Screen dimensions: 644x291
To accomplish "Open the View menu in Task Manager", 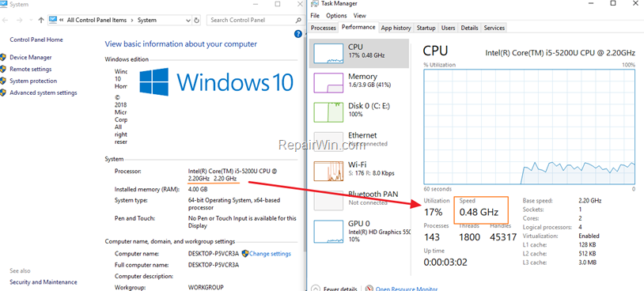I will pos(359,16).
